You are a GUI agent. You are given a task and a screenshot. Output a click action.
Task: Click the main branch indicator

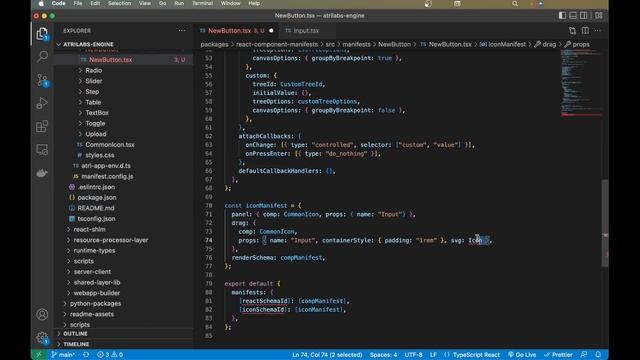pyautogui.click(x=63, y=355)
